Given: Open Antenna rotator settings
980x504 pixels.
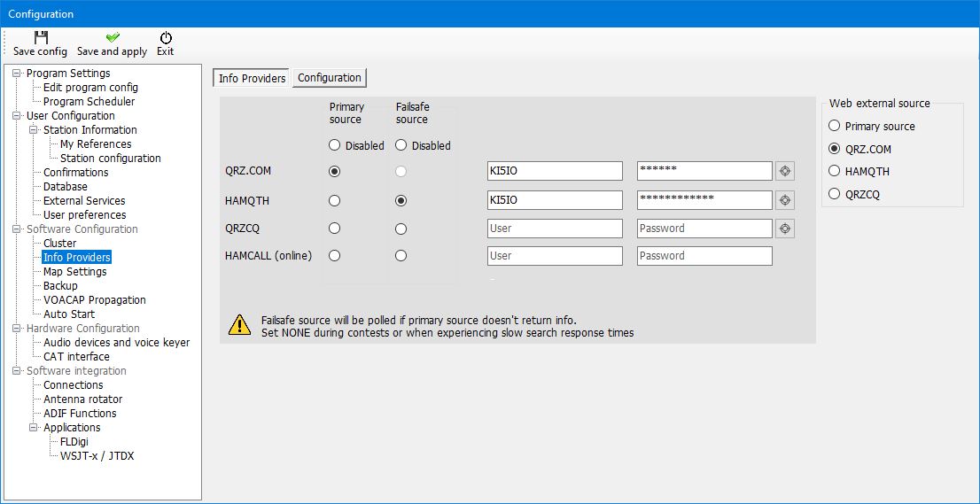Looking at the screenshot, I should click(82, 399).
